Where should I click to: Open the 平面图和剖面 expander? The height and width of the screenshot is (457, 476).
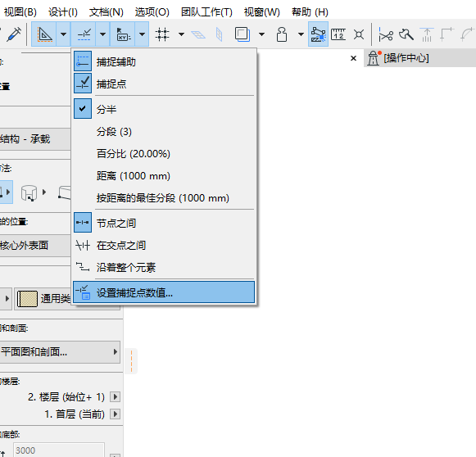(60, 352)
